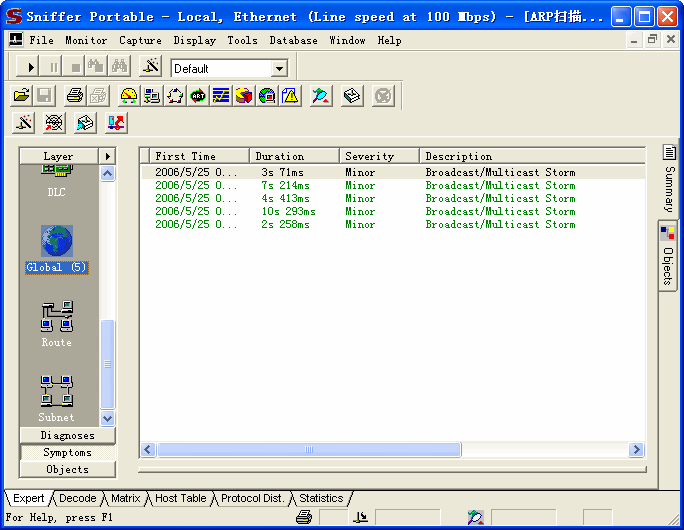Open the Capture menu
Screen dimensions: 684x530
click(140, 40)
